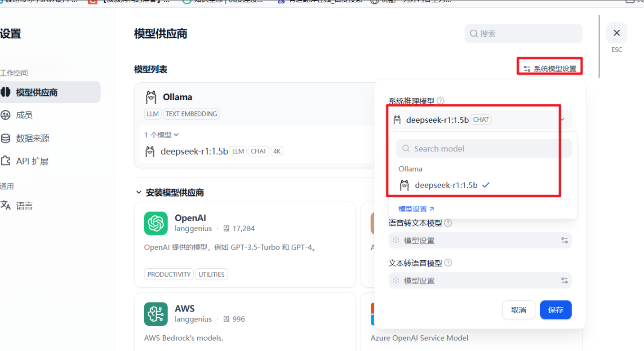Click the translate icon beside 语言
This screenshot has width=644, height=351.
click(5, 206)
